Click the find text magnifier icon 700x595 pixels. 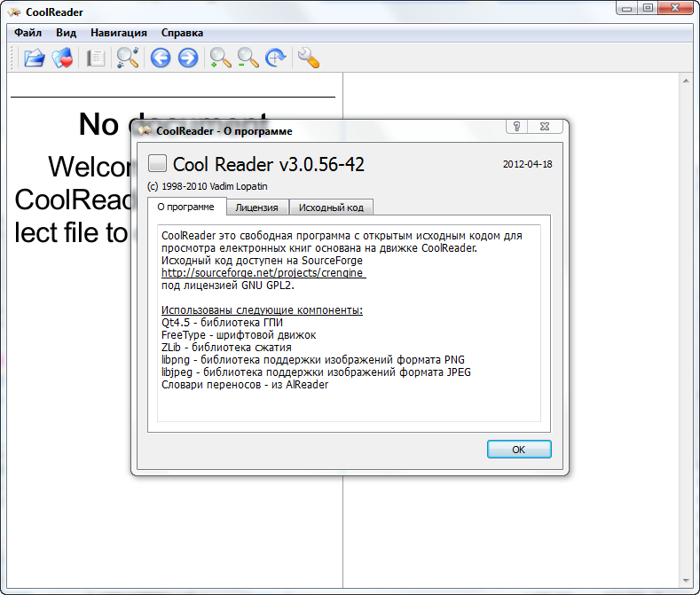(128, 58)
